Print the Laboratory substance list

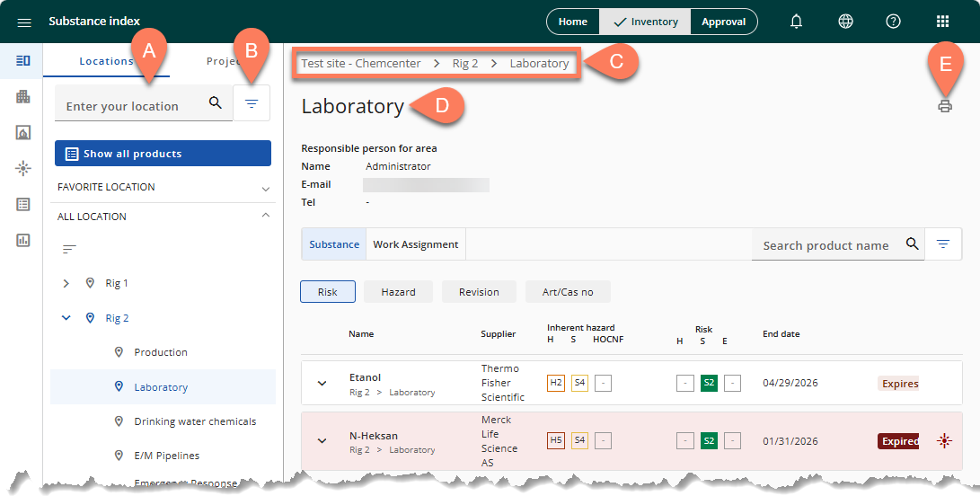coord(944,106)
